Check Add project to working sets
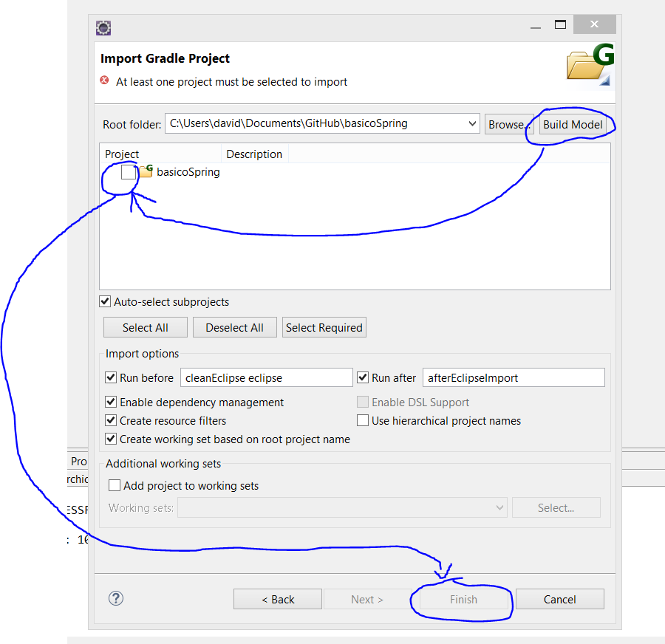 (114, 485)
